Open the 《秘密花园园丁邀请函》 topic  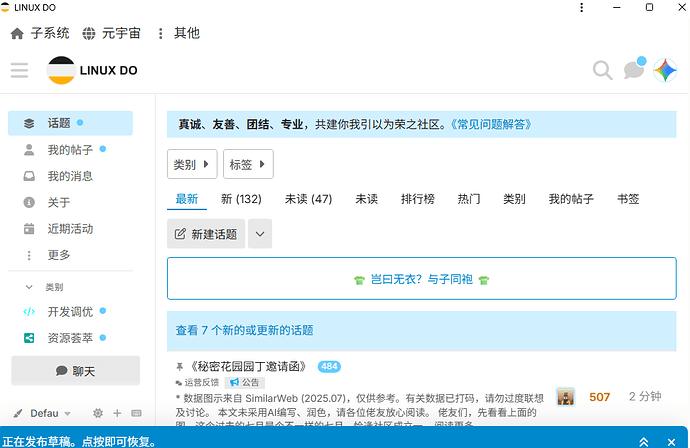pos(248,367)
